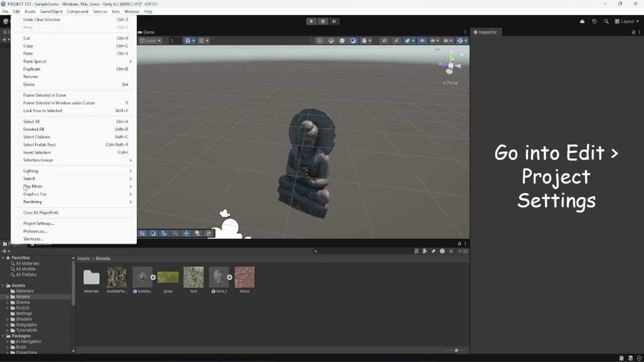Image resolution: width=644 pixels, height=362 pixels.
Task: Click the Pause playback button
Action: tap(323, 21)
